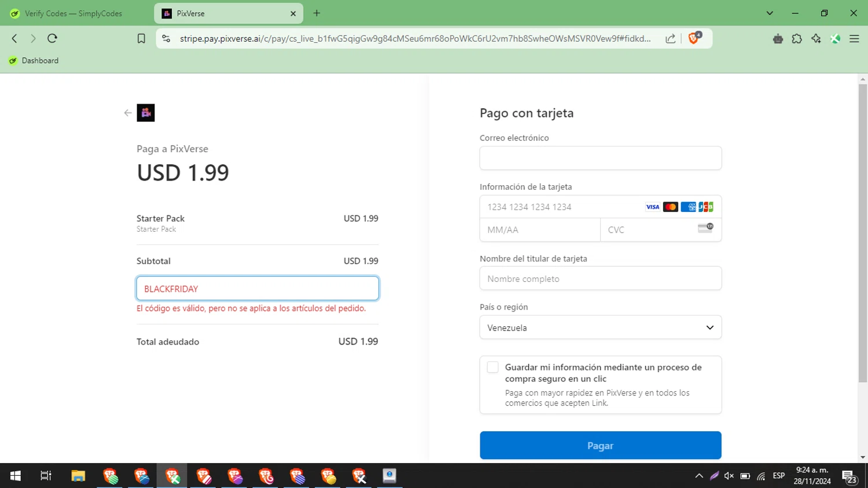Open Brave Shields lion icon
Screen dimensions: 868x488
tap(694, 38)
